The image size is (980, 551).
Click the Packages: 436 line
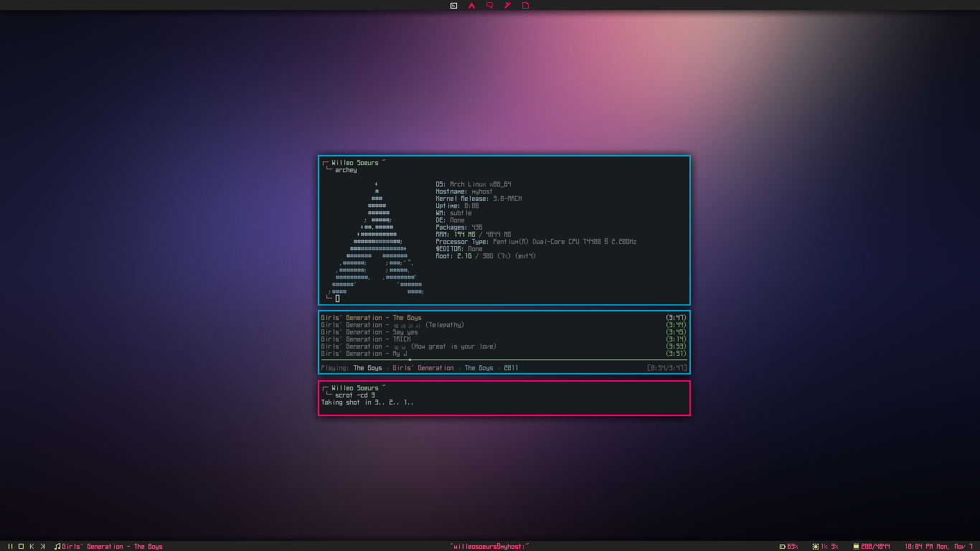click(459, 227)
